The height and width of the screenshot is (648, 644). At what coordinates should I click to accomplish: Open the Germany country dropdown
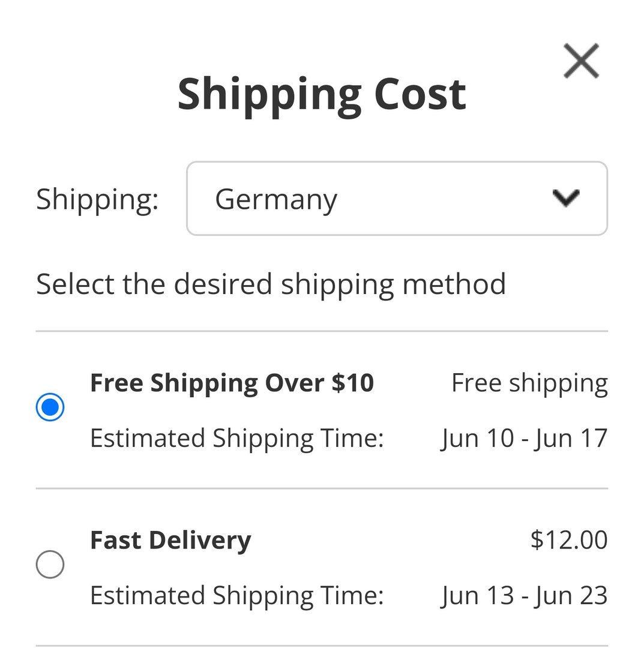(396, 199)
